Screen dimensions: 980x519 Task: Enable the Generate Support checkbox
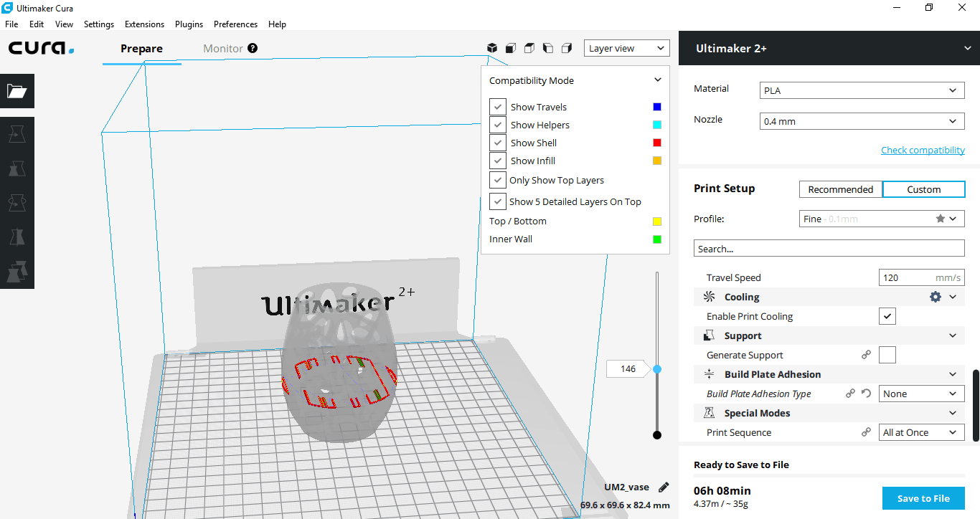(887, 355)
